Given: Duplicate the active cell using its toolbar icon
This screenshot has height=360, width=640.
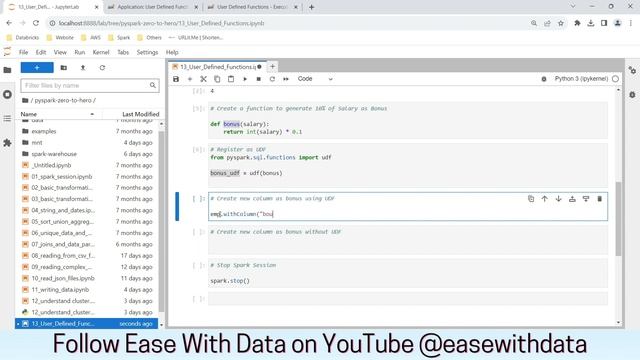Looking at the screenshot, I should point(531,199).
